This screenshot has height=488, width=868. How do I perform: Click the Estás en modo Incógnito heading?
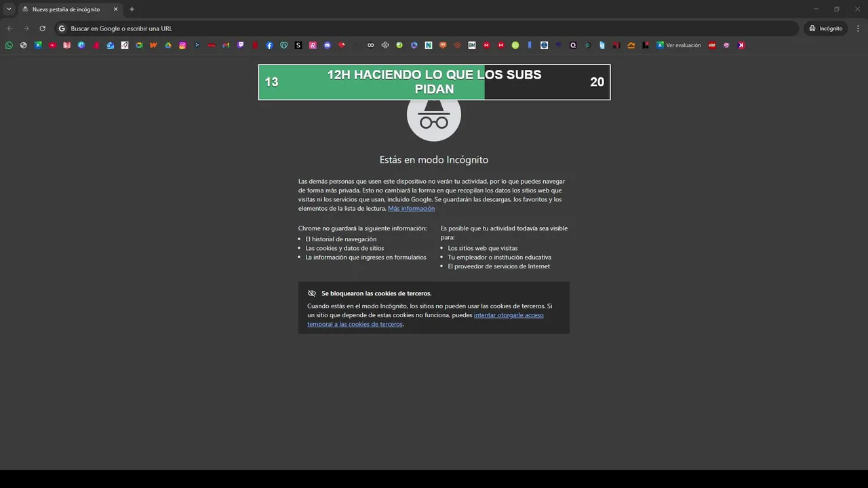[x=434, y=160]
